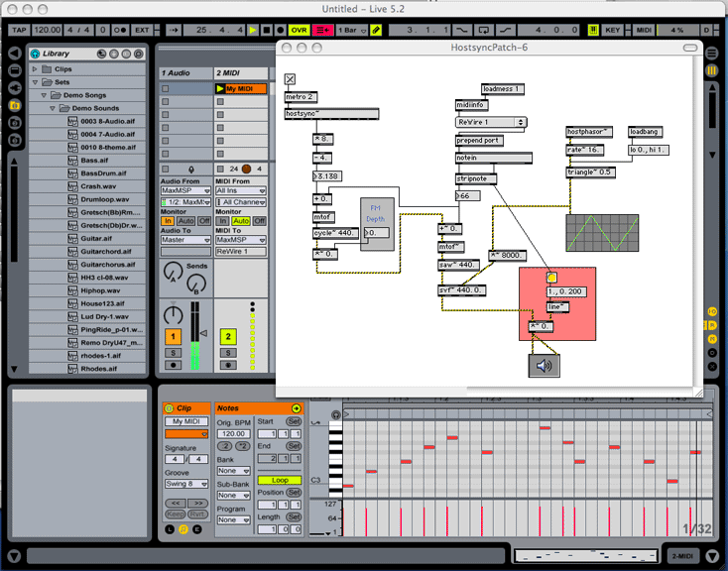
Task: Click the loadbang object in patch
Action: pyautogui.click(x=645, y=132)
